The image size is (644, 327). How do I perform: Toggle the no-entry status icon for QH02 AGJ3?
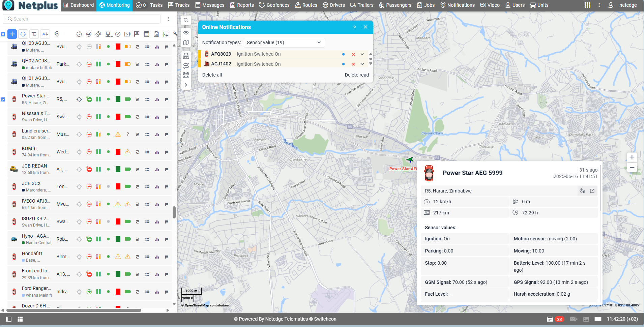(x=89, y=64)
